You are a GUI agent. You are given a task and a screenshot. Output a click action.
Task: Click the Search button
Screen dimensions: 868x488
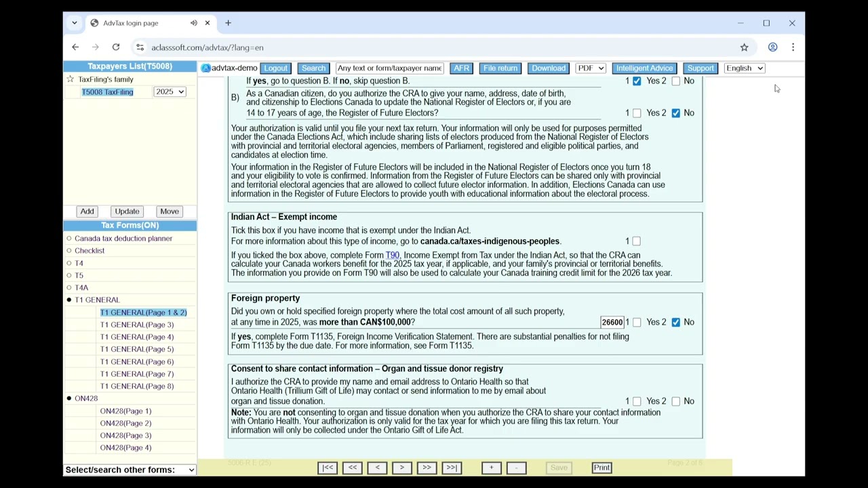pos(313,68)
